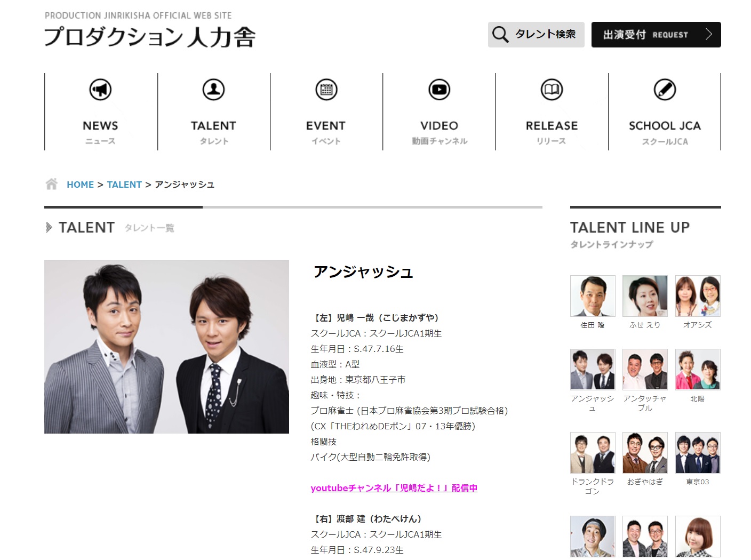Open 北陽 talent thumbnail
The width and height of the screenshot is (751, 560).
coord(698,370)
